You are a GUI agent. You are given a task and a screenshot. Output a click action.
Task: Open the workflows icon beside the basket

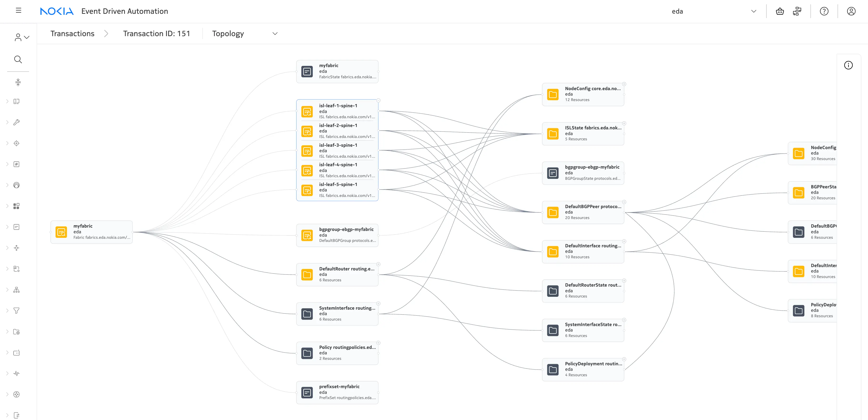[x=797, y=11]
